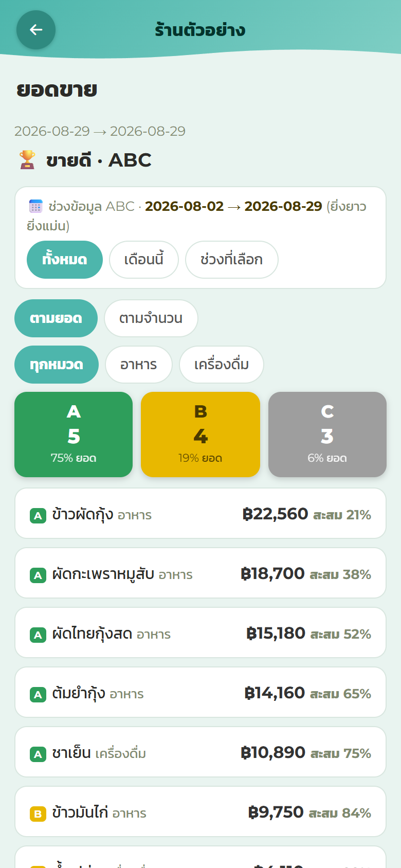This screenshot has width=401, height=868.
Task: Select the ทั้งหมด range filter
Action: pos(65,260)
